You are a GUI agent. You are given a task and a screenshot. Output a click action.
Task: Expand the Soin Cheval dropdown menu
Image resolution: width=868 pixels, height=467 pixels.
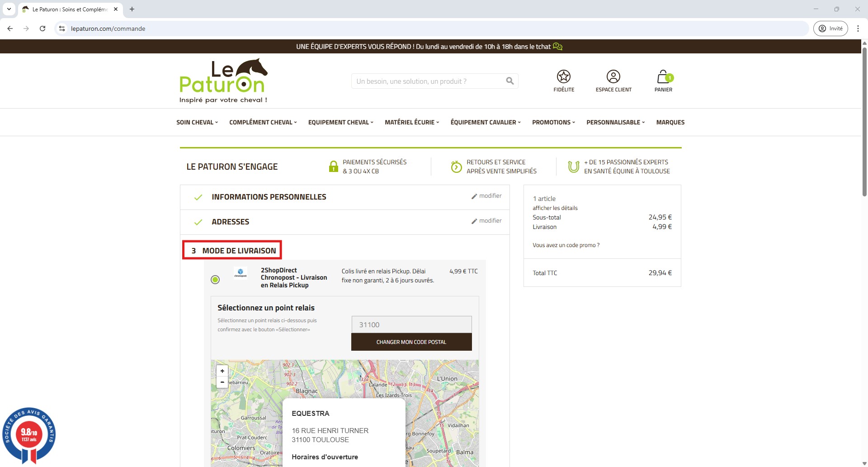[x=197, y=122]
